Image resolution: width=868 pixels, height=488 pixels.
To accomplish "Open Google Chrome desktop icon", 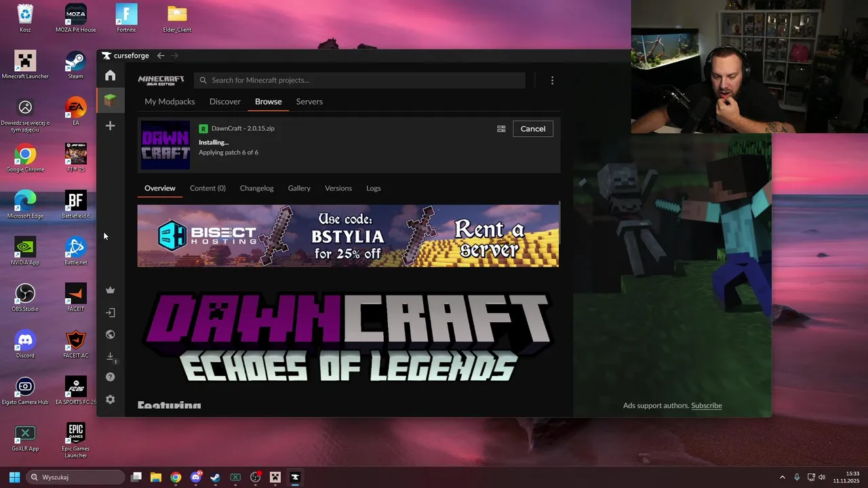I will 25,158.
